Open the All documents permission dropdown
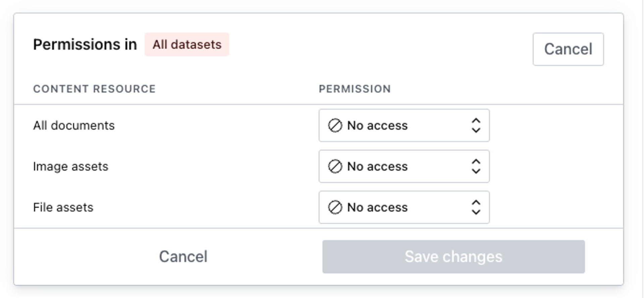Viewport: 644px width, 298px height. pos(404,126)
